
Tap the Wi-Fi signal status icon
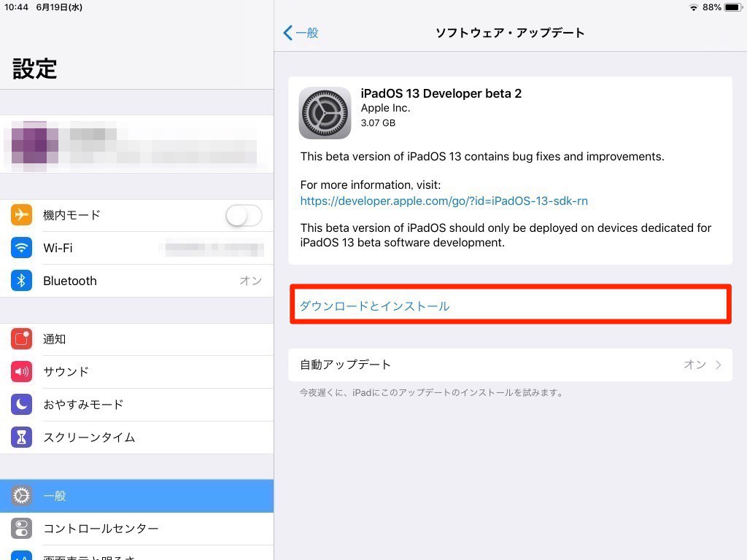[x=694, y=7]
